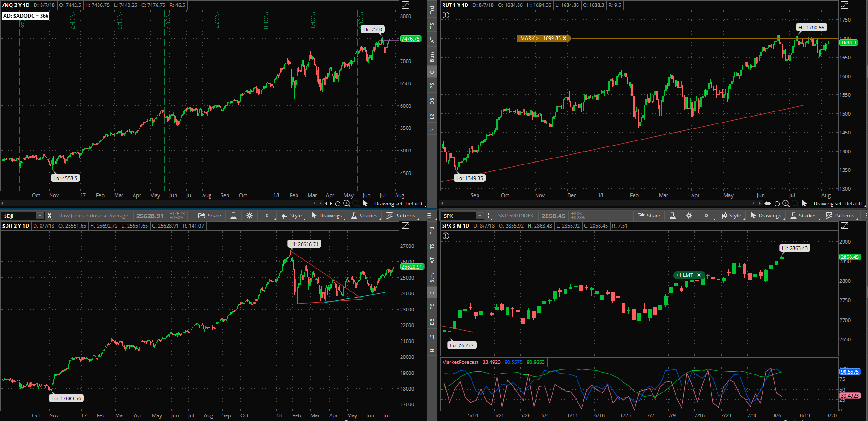Image resolution: width=868 pixels, height=421 pixels.
Task: Open the chart mode icon beside /NQ header
Action: pos(405,5)
